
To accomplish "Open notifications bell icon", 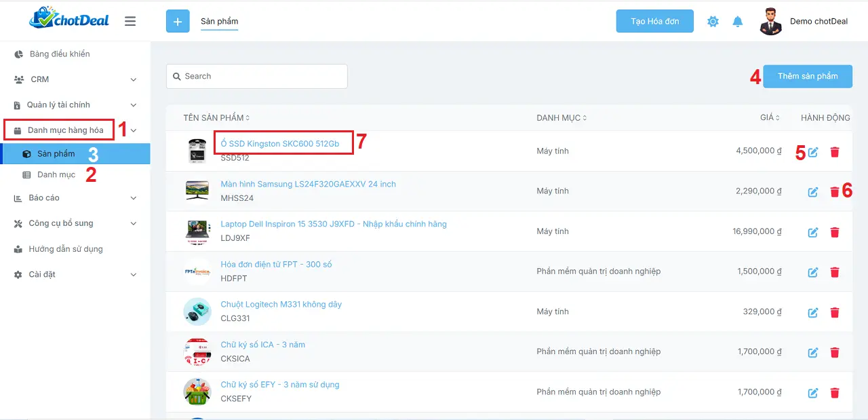I will 738,22.
